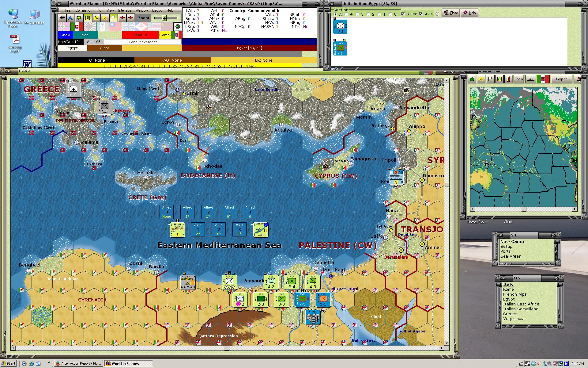Click red factory icon in Global Map toolbar
Screen dimensions: 588x368
pyautogui.click(x=509, y=79)
